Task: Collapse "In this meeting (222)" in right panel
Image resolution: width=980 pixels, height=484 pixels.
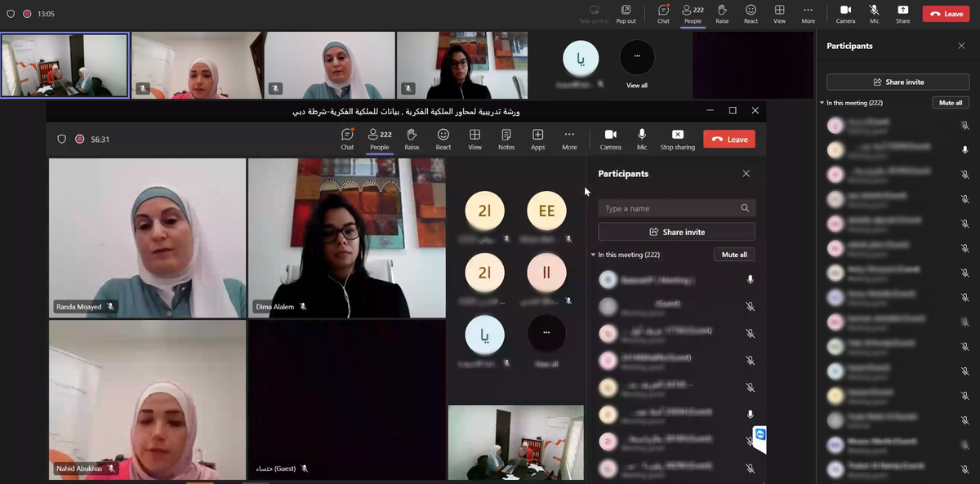Action: pyautogui.click(x=822, y=103)
